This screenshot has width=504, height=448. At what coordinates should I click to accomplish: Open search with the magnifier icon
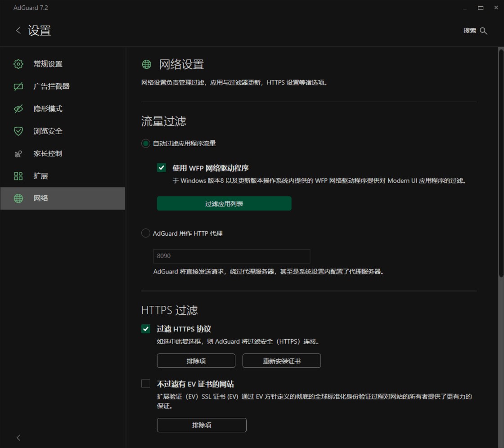pos(484,31)
